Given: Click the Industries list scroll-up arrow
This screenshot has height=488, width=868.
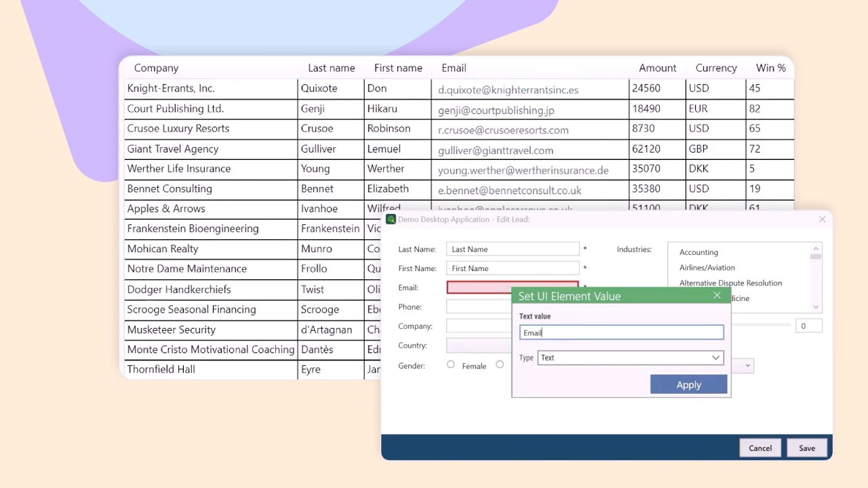Looking at the screenshot, I should point(816,249).
